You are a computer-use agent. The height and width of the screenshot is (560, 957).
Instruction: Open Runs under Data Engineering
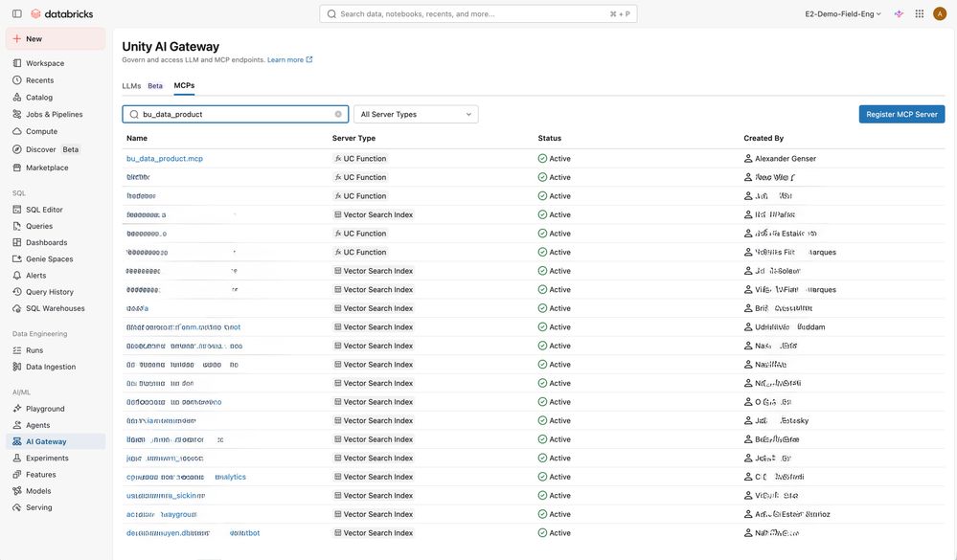tap(34, 350)
